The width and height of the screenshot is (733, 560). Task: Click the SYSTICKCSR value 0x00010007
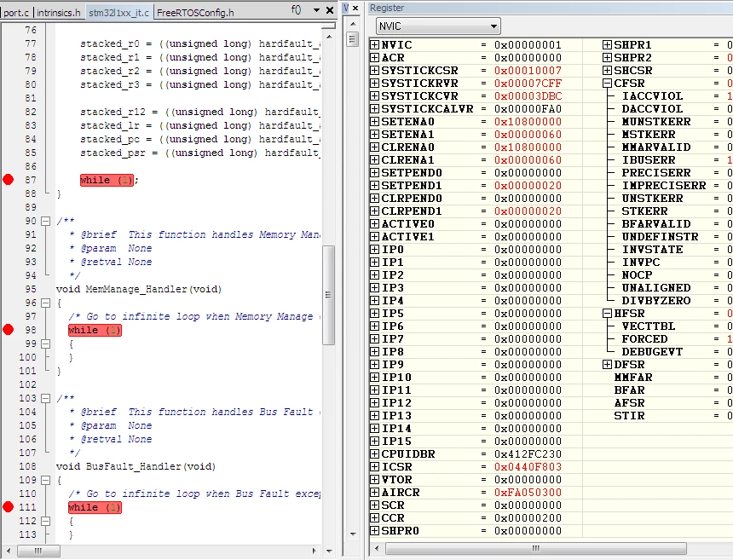click(528, 70)
